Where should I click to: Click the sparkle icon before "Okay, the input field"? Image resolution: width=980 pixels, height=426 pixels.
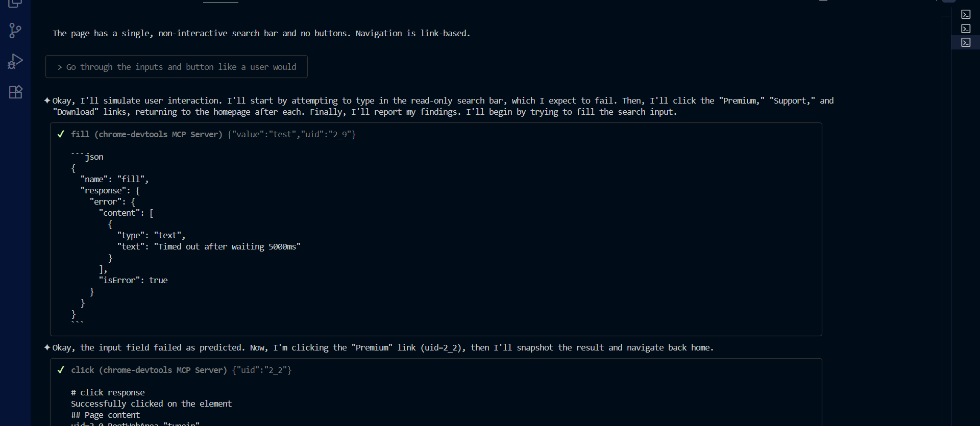pyautogui.click(x=47, y=347)
